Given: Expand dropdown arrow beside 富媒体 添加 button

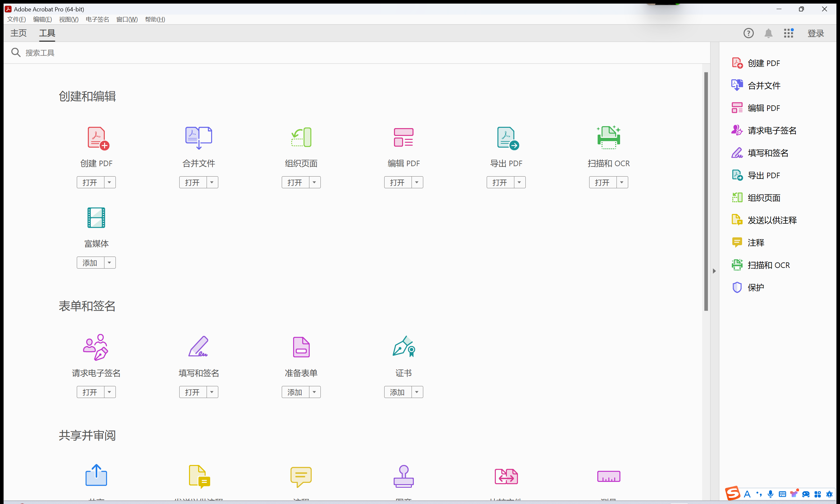Looking at the screenshot, I should [109, 262].
